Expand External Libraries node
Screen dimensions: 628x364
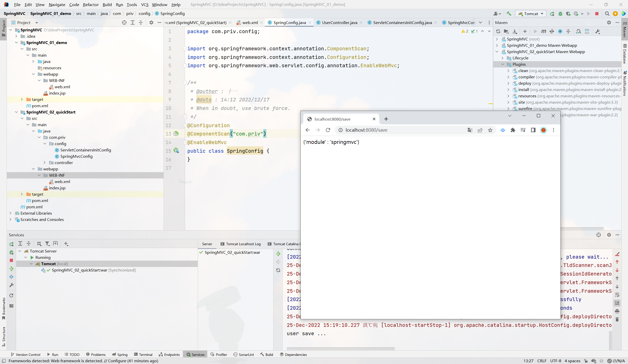(x=10, y=213)
